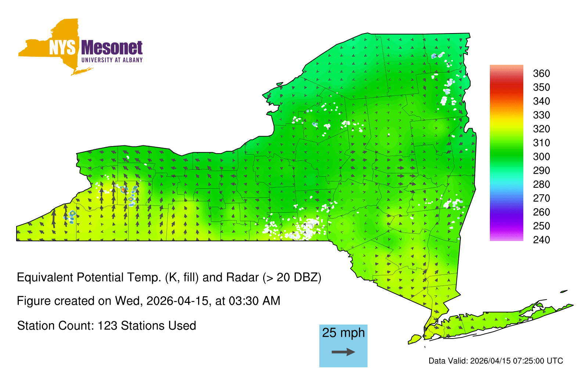Viewport: 588px width, 368px height.
Task: Click the Equivalent Potential Temp. title text
Action: pos(169,277)
